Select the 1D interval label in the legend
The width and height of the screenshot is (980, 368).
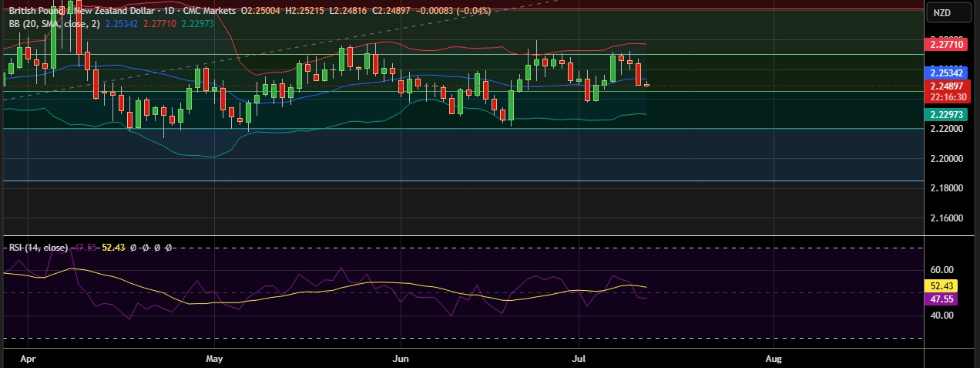[x=169, y=12]
